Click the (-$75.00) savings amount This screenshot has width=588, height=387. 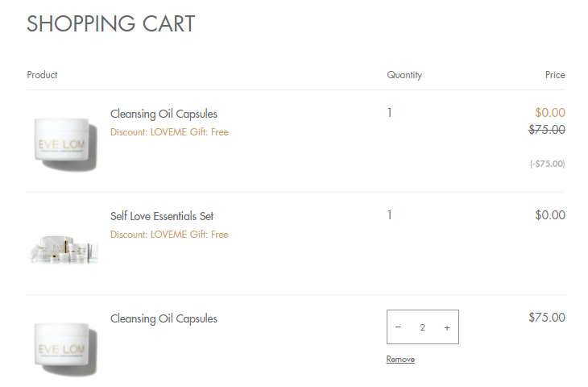pyautogui.click(x=547, y=164)
